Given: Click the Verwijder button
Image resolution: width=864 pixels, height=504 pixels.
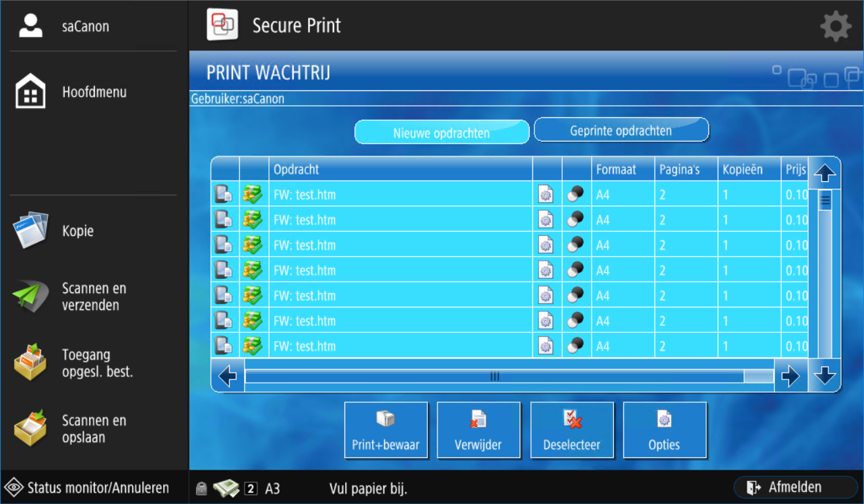Looking at the screenshot, I should coord(479,430).
